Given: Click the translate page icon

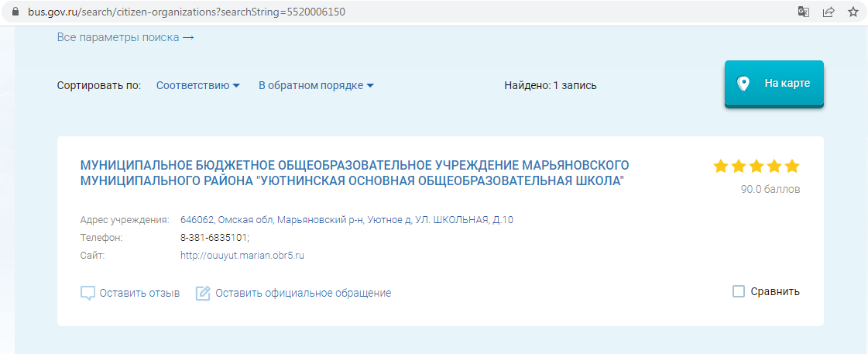Looking at the screenshot, I should pyautogui.click(x=803, y=12).
